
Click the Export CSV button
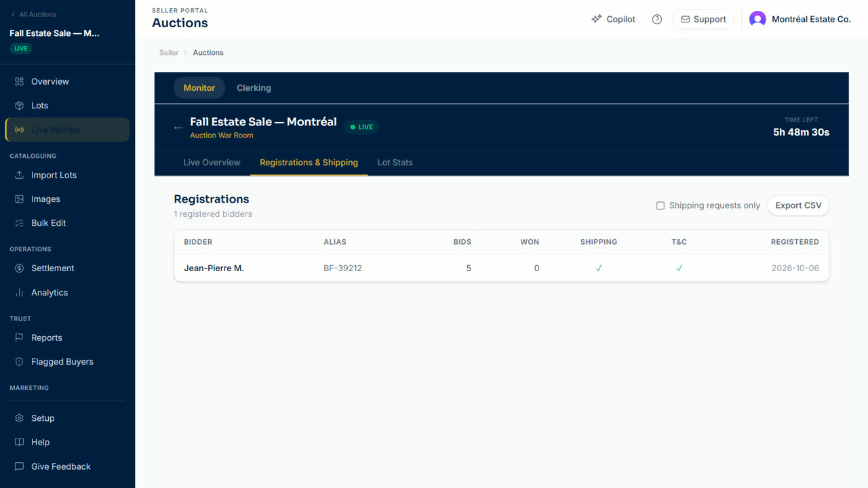798,205
